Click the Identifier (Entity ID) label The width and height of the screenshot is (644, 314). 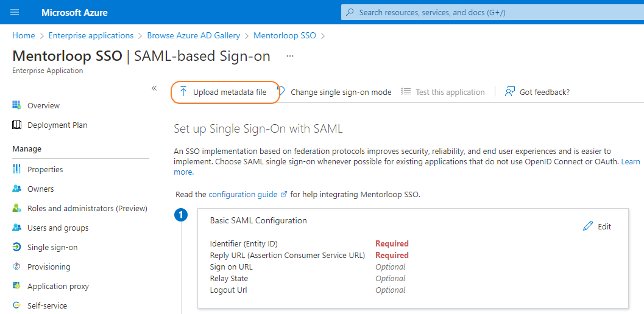coord(244,244)
